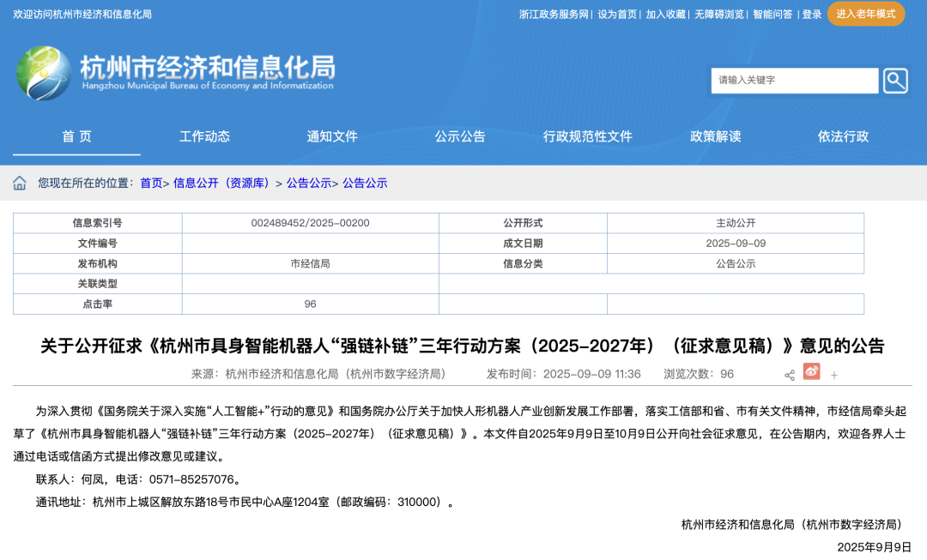Open 行政规范性文件 navigation tab
927x560 pixels.
coord(588,136)
